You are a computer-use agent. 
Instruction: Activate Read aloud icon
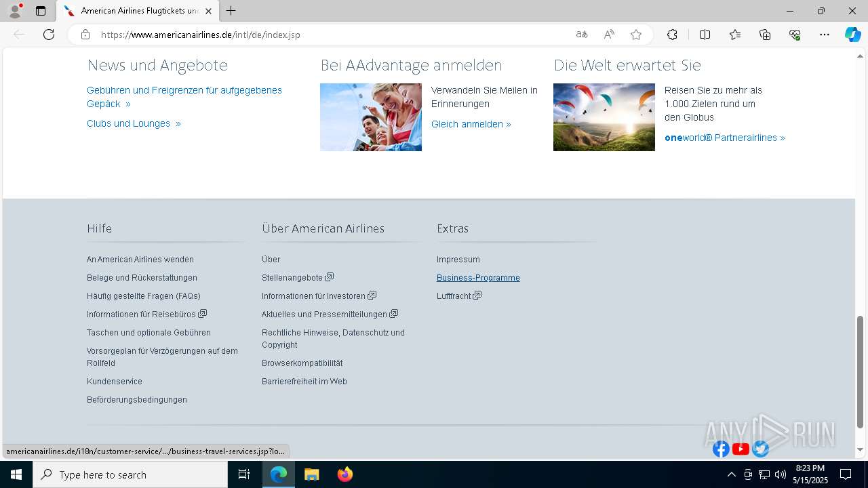point(609,35)
